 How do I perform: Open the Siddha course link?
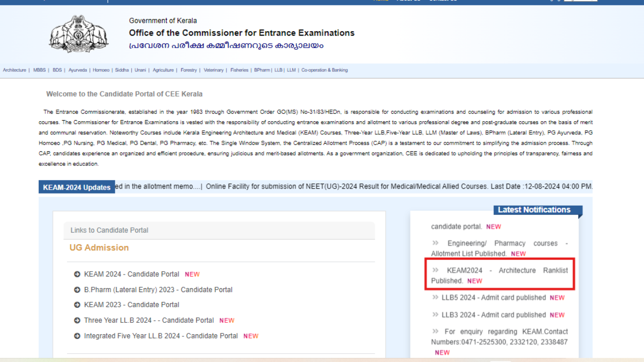[122, 70]
